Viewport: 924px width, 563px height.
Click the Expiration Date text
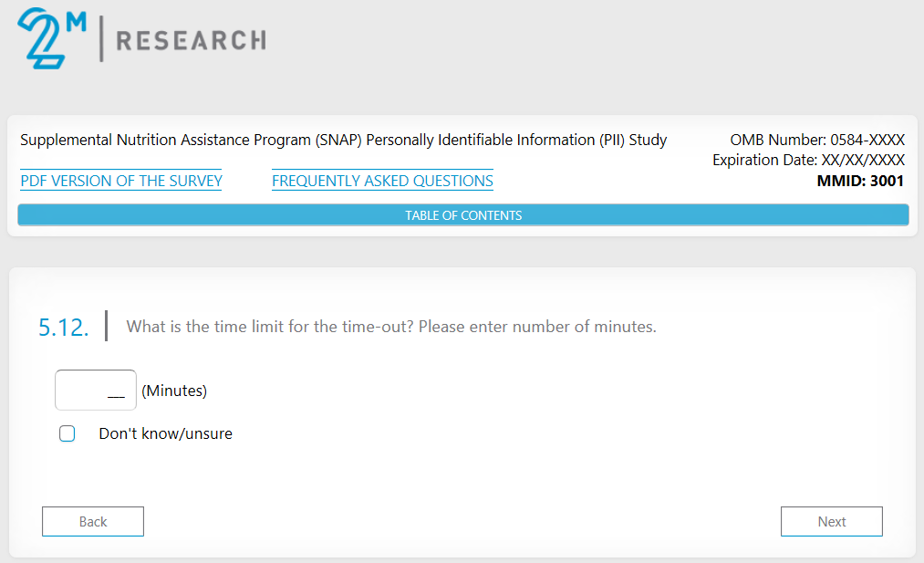coord(808,160)
